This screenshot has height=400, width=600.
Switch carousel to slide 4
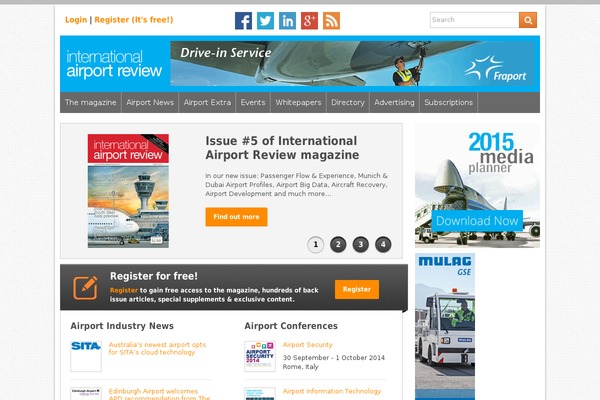coord(383,244)
